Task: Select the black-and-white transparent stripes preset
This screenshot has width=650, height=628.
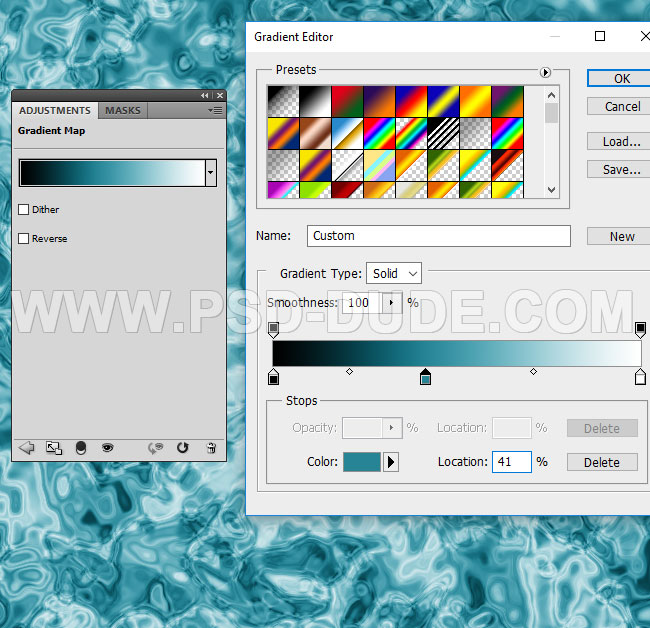Action: [x=444, y=133]
